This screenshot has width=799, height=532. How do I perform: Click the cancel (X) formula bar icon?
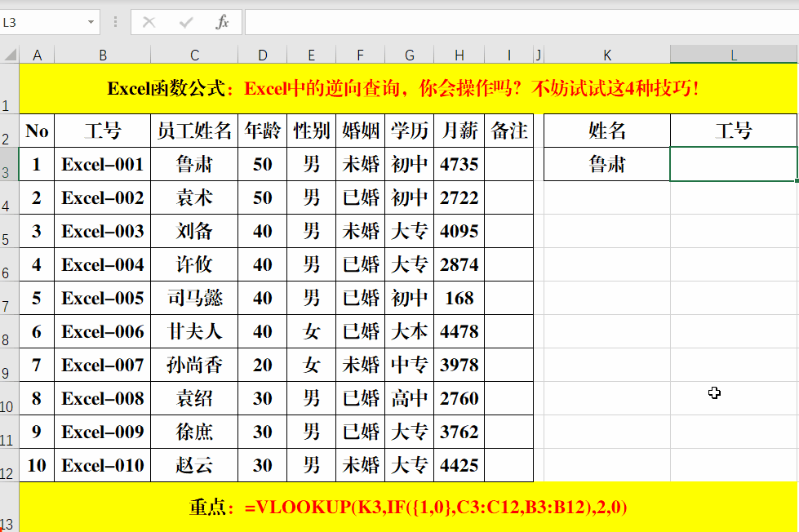149,22
